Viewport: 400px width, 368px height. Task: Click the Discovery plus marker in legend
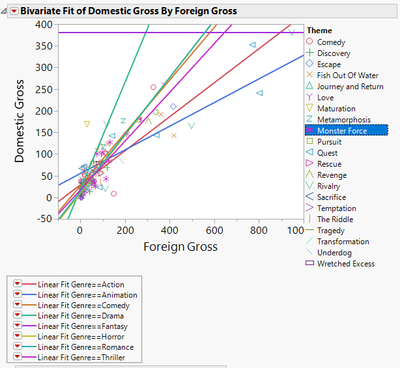point(310,53)
